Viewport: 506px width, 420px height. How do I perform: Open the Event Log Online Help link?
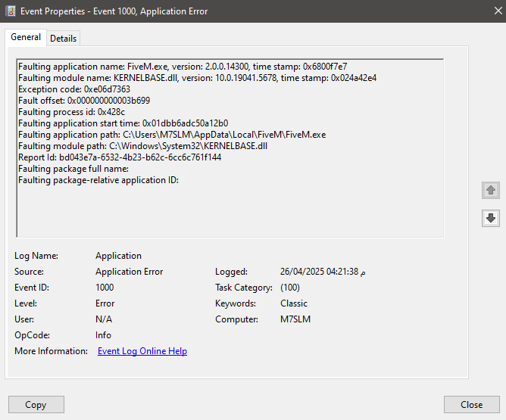pyautogui.click(x=142, y=351)
